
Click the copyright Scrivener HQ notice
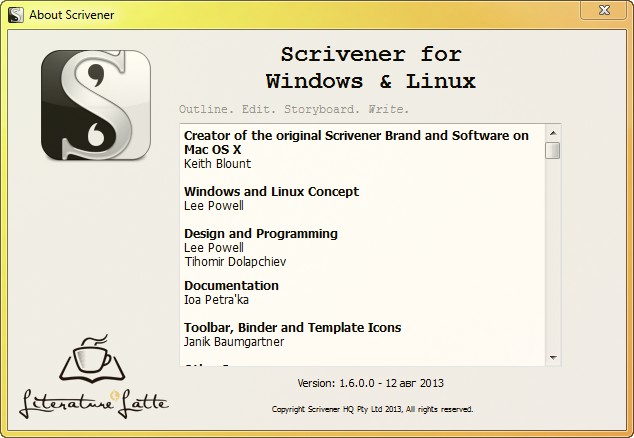click(372, 409)
